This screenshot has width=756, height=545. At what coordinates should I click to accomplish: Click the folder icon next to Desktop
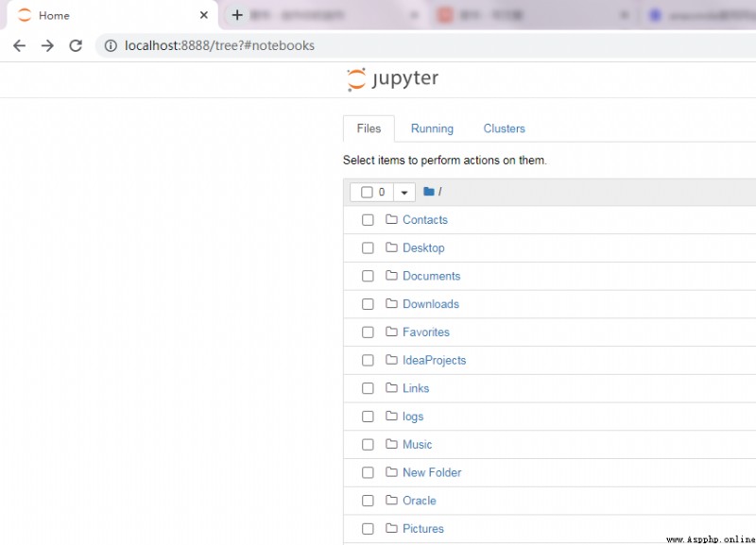[x=391, y=247]
